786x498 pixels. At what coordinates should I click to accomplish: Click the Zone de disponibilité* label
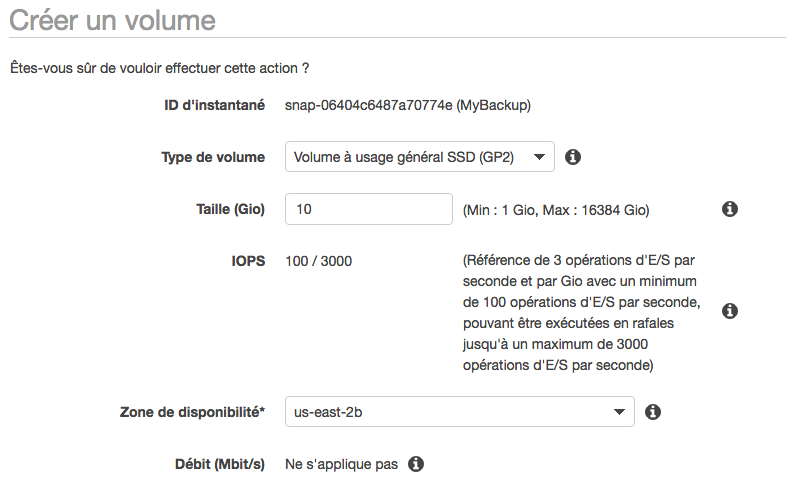[192, 411]
